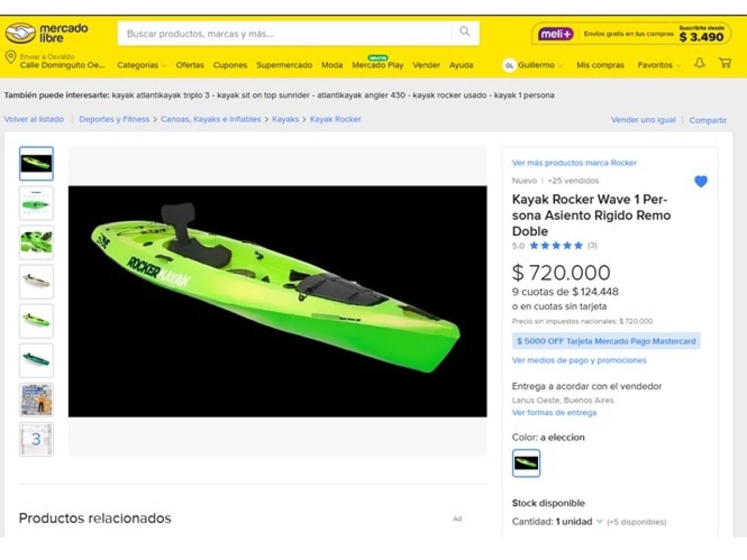Image resolution: width=747 pixels, height=560 pixels.
Task: Open the notifications bell icon
Action: 700,63
